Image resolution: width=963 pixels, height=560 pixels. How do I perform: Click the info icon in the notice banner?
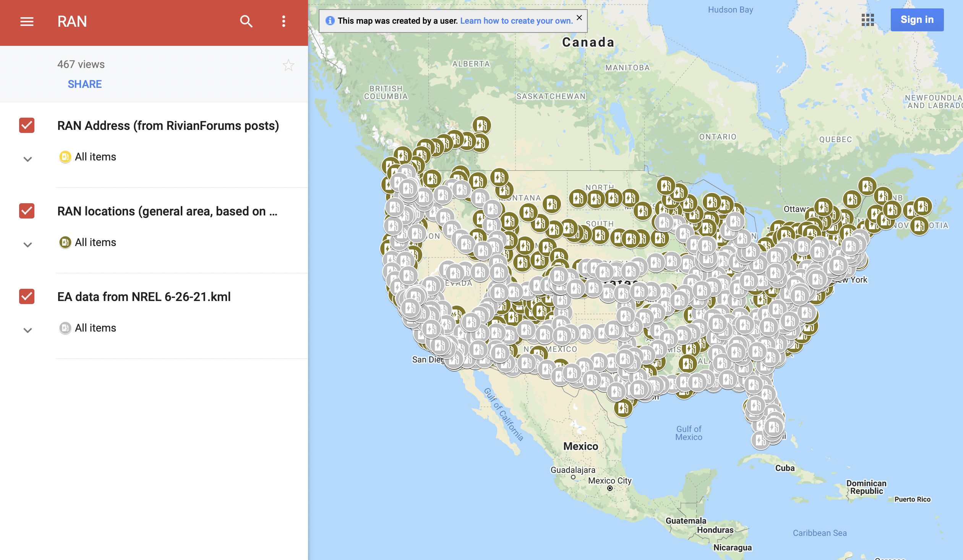330,21
